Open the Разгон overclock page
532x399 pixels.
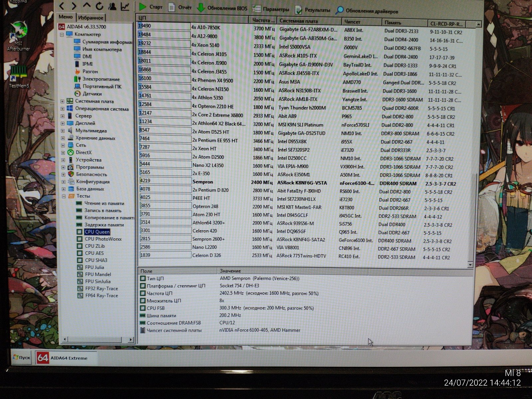click(x=86, y=71)
